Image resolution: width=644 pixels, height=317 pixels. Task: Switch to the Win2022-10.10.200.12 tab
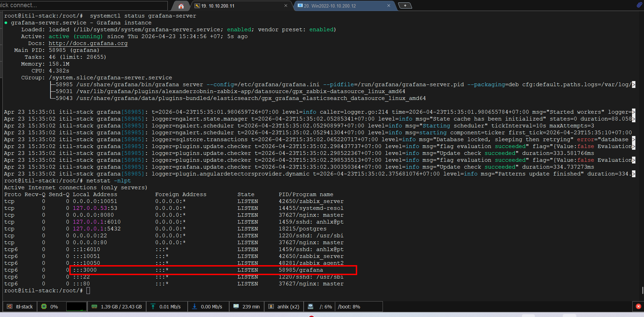tap(329, 6)
